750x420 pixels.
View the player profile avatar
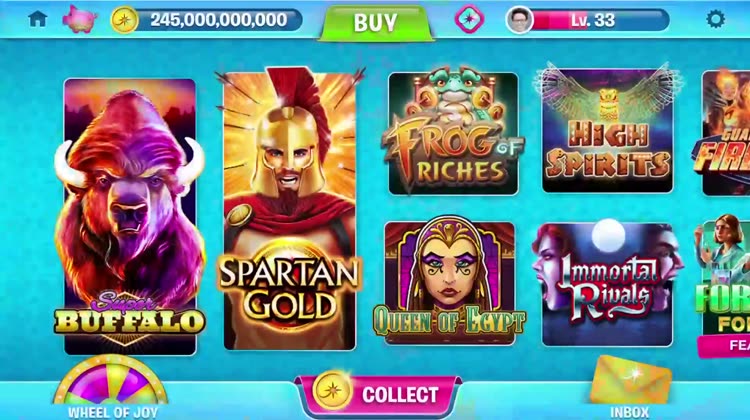click(x=519, y=20)
